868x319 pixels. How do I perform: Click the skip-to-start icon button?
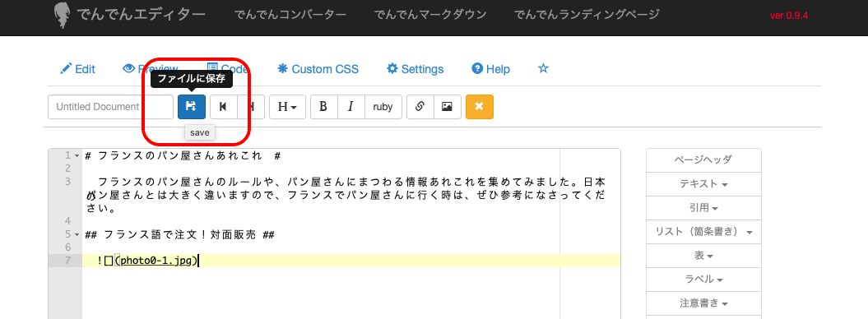click(x=224, y=107)
